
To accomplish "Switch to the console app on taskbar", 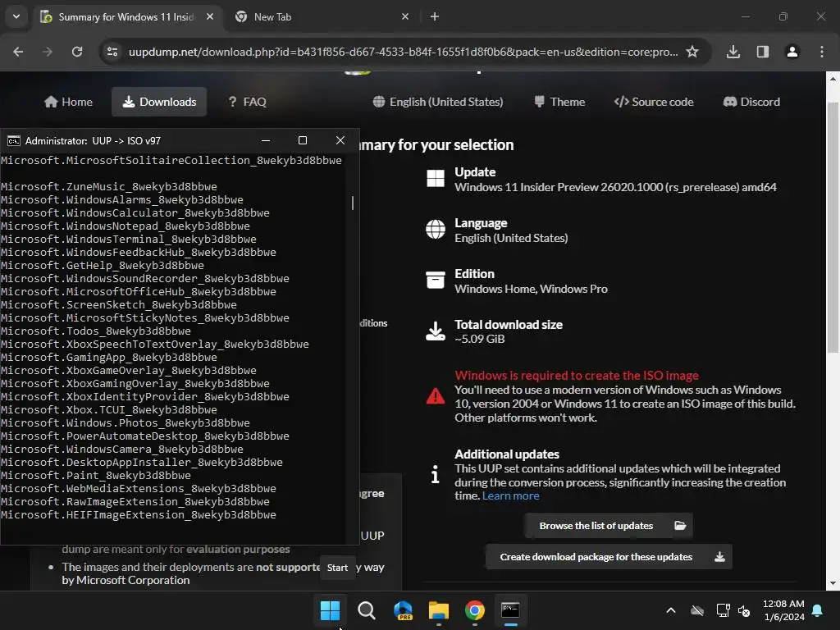I will 510,610.
